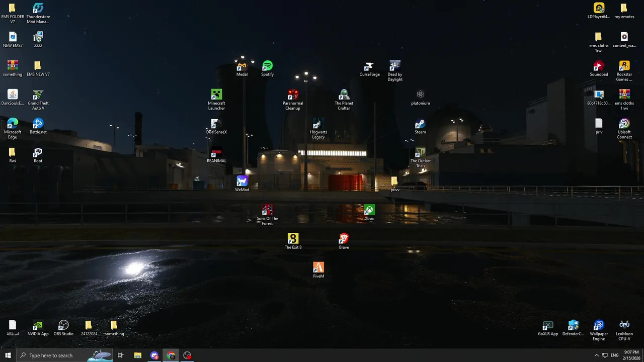
Task: Open the NVIDIA App shortcut
Action: pos(38,328)
